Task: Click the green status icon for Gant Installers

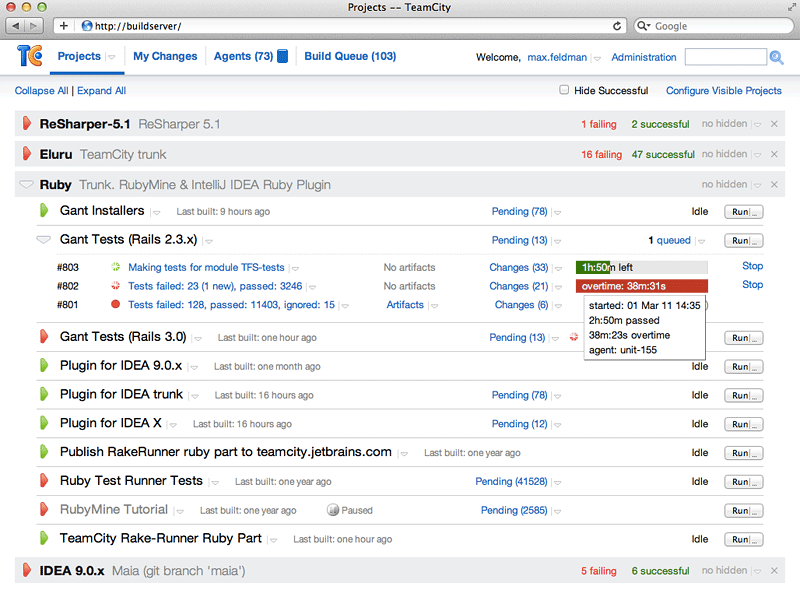Action: click(x=44, y=210)
